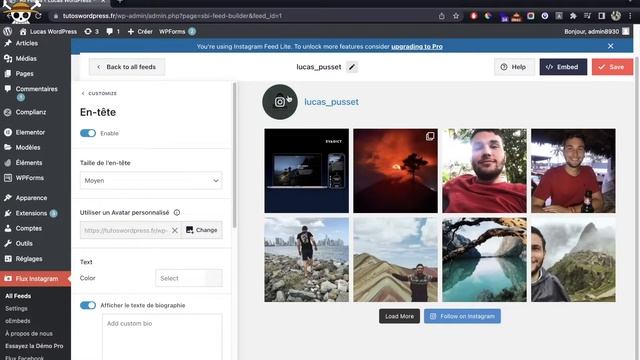Open Elementor in the sidebar

point(30,132)
